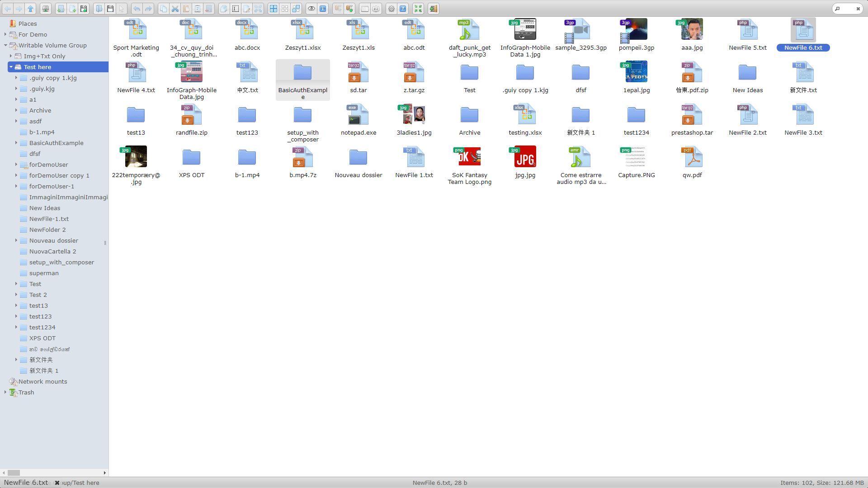The height and width of the screenshot is (488, 868).
Task: Click the Select none icon
Action: (285, 9)
